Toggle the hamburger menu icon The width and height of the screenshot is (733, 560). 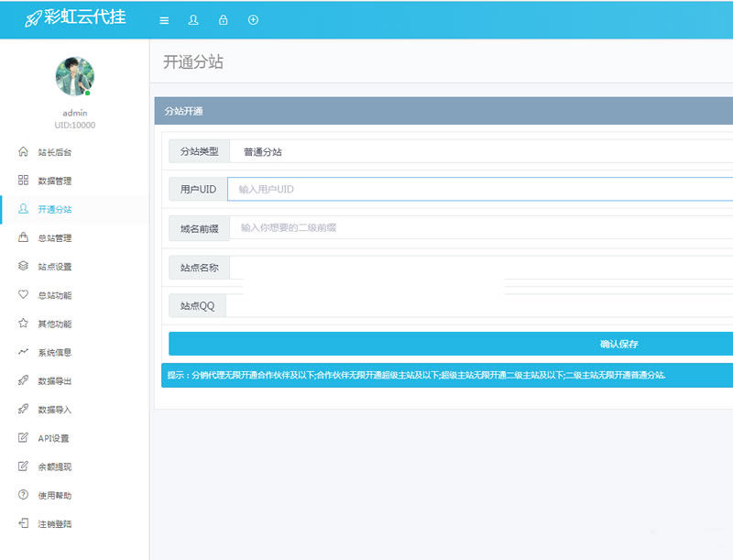point(164,20)
